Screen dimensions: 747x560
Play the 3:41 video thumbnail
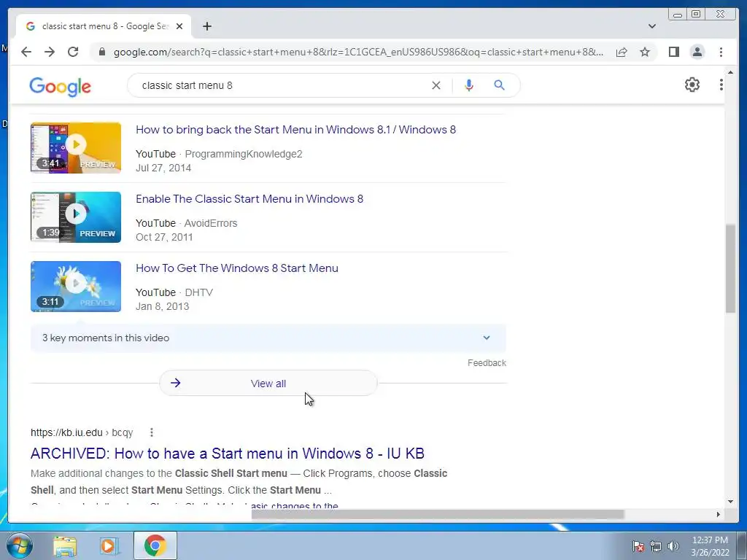click(x=76, y=147)
